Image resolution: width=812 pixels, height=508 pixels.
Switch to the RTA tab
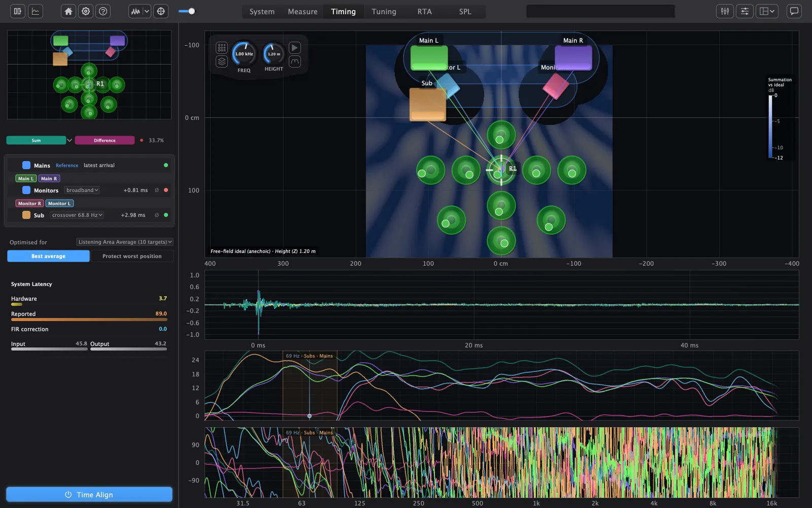[424, 12]
